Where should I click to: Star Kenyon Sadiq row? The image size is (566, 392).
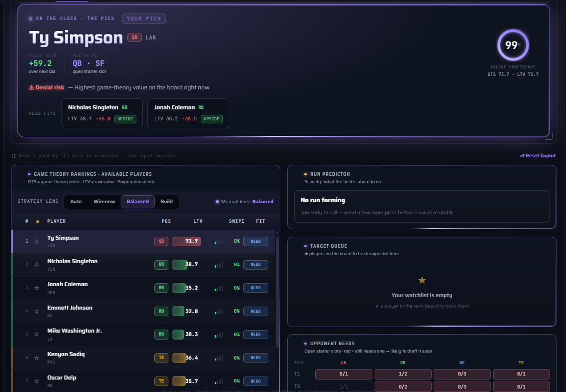(x=36, y=358)
